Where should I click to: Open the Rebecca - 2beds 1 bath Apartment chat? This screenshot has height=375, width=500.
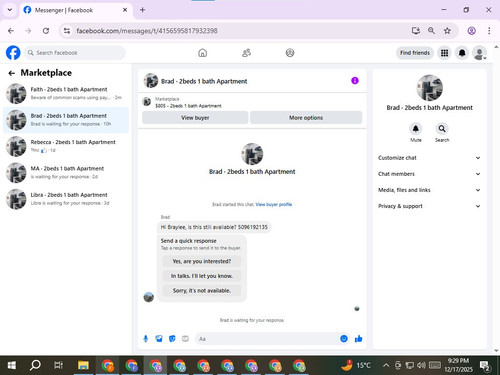tap(66, 146)
